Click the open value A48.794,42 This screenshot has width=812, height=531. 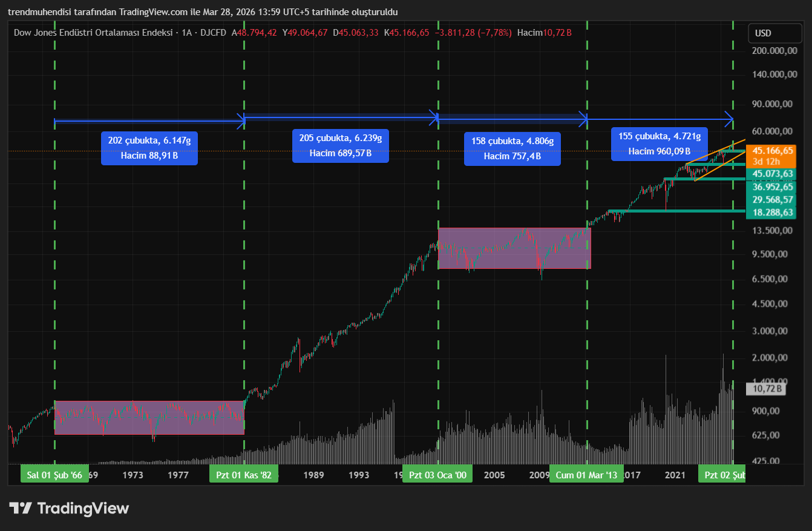pos(254,32)
